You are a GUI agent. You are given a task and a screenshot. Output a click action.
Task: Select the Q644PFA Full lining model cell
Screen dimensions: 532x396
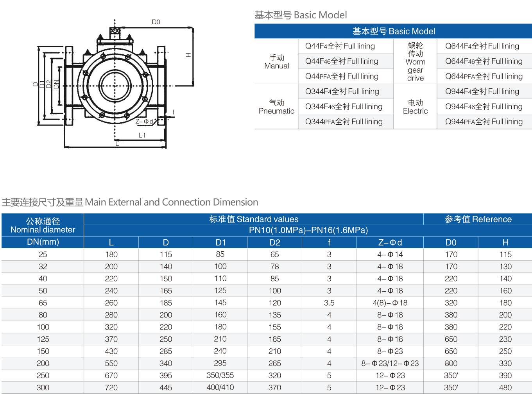484,76
